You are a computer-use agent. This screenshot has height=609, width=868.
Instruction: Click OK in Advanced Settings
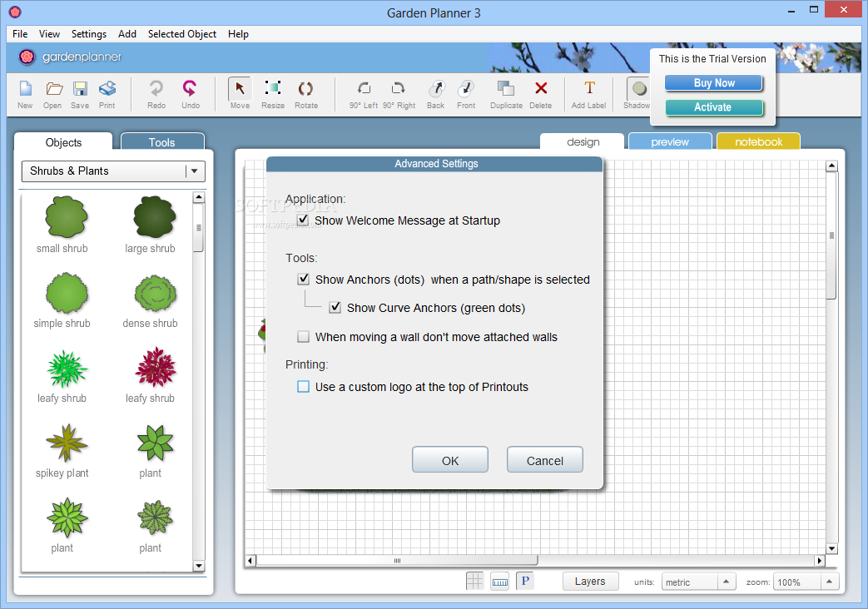[x=450, y=459]
